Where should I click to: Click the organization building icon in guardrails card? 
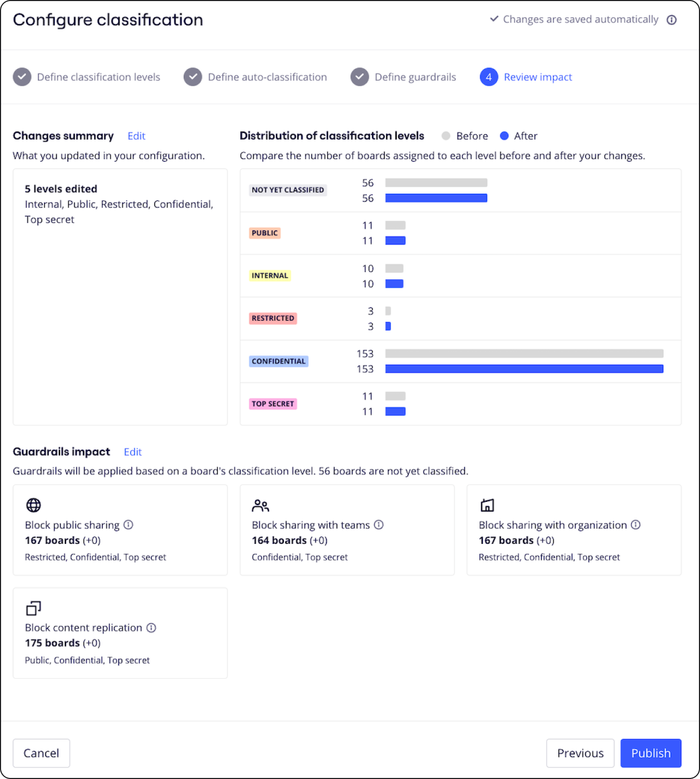click(487, 505)
